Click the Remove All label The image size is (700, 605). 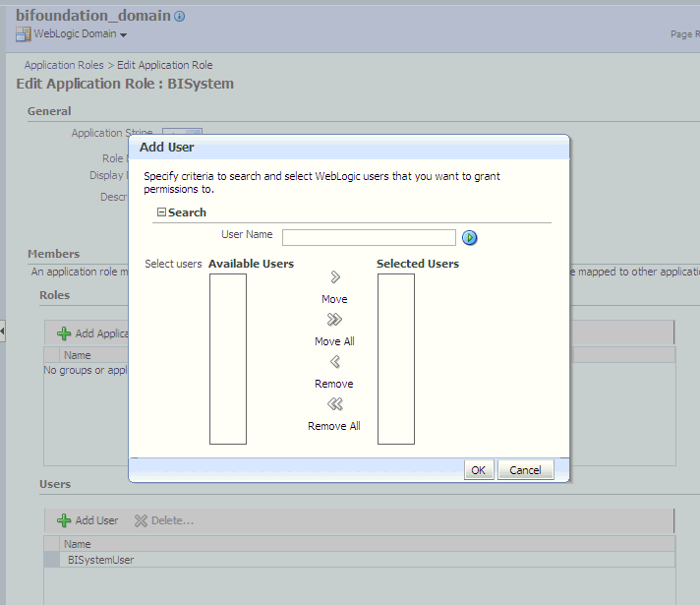(x=334, y=426)
